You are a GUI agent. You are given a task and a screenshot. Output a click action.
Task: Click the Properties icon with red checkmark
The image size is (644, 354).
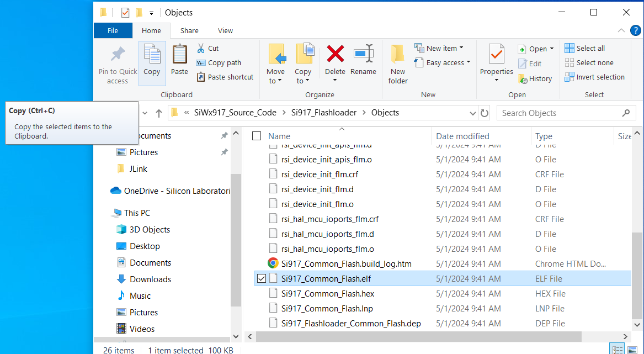(x=497, y=54)
